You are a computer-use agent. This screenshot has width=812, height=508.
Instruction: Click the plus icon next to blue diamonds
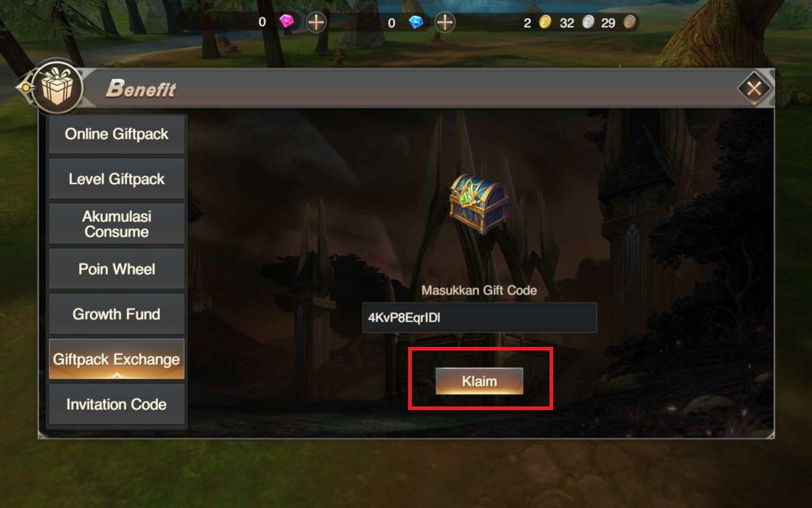445,22
